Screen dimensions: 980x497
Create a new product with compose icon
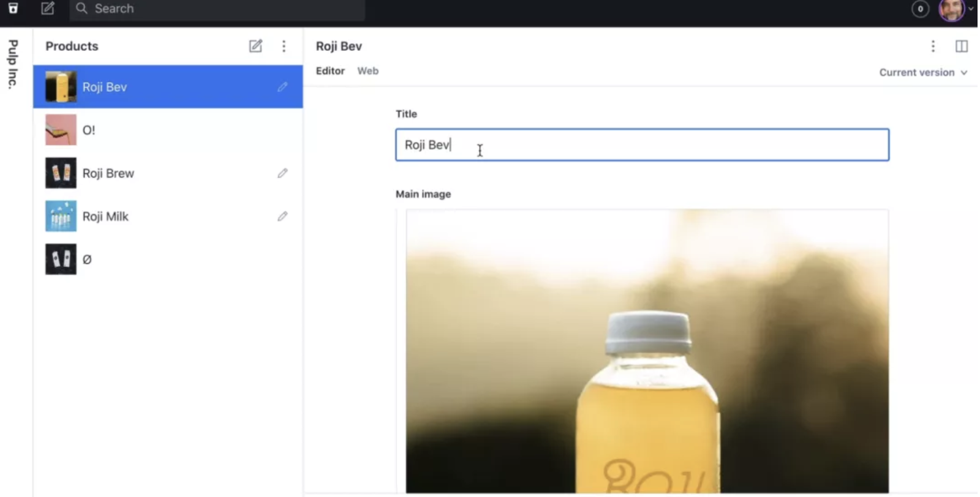tap(255, 46)
